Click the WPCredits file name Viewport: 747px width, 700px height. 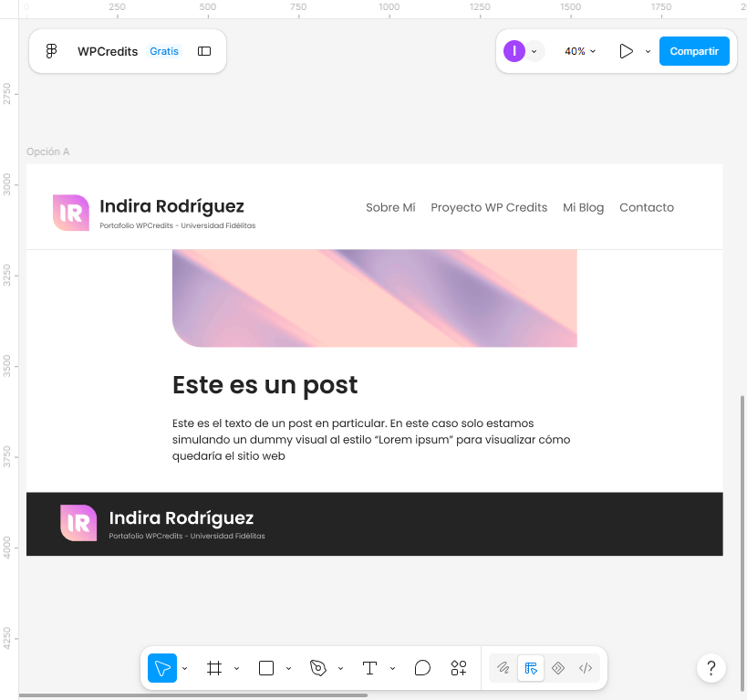pyautogui.click(x=108, y=51)
